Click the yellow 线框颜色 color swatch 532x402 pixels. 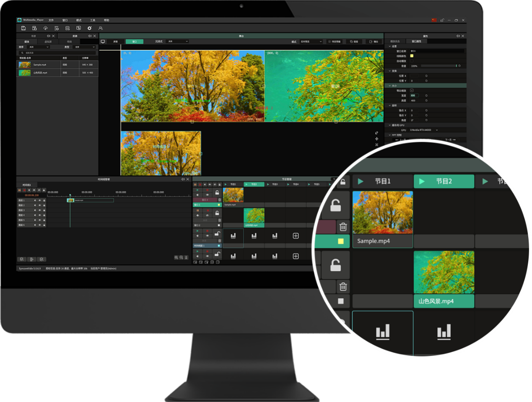412,56
